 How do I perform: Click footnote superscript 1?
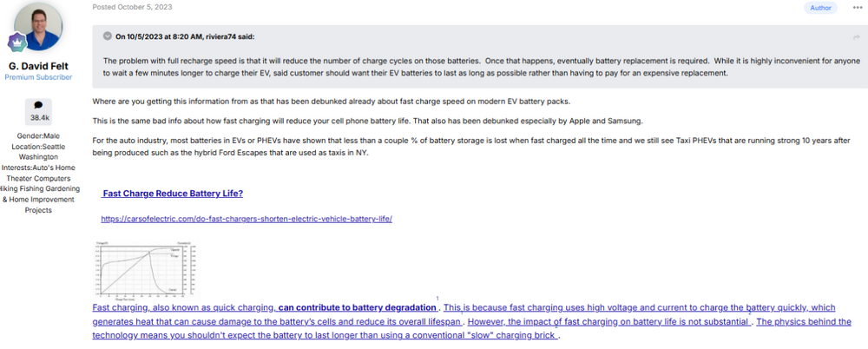pyautogui.click(x=437, y=299)
